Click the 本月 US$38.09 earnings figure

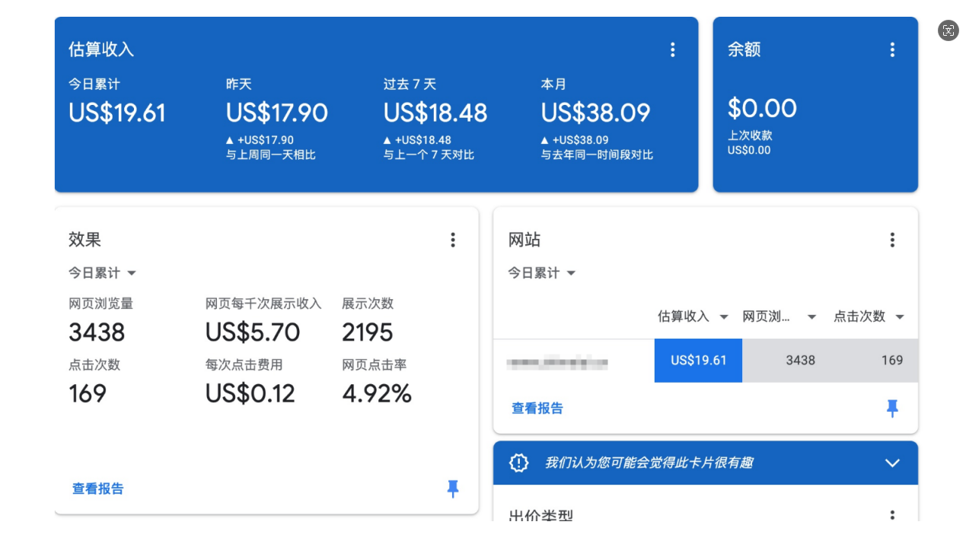(x=595, y=113)
